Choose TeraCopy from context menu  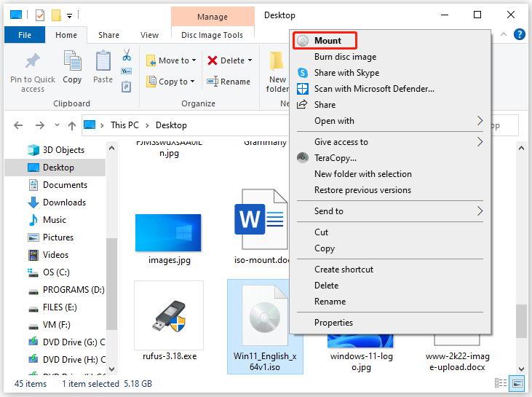click(336, 158)
